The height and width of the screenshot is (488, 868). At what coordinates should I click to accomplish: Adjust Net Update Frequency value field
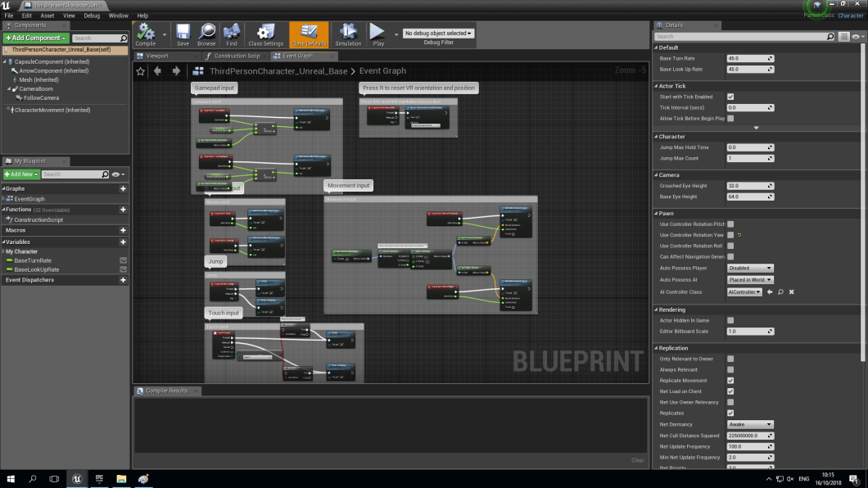(750, 446)
